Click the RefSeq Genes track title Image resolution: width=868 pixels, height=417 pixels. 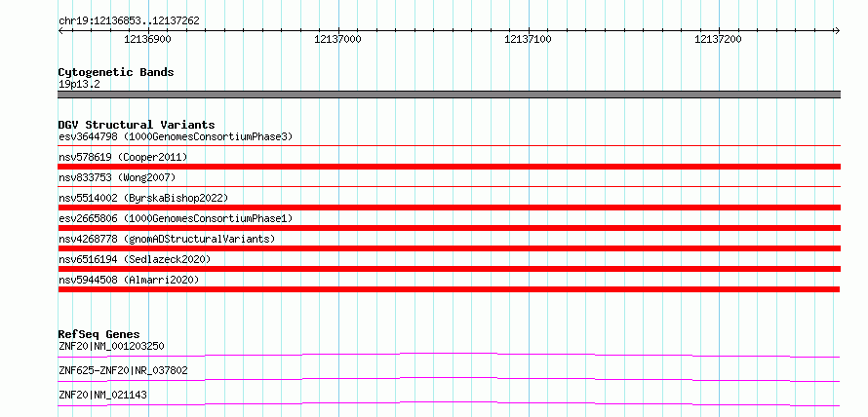coord(99,334)
